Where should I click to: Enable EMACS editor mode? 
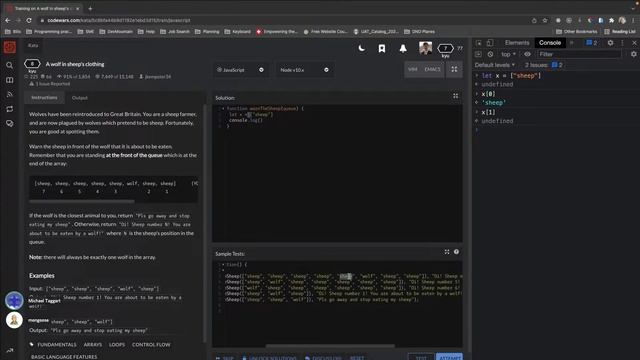tap(432, 69)
